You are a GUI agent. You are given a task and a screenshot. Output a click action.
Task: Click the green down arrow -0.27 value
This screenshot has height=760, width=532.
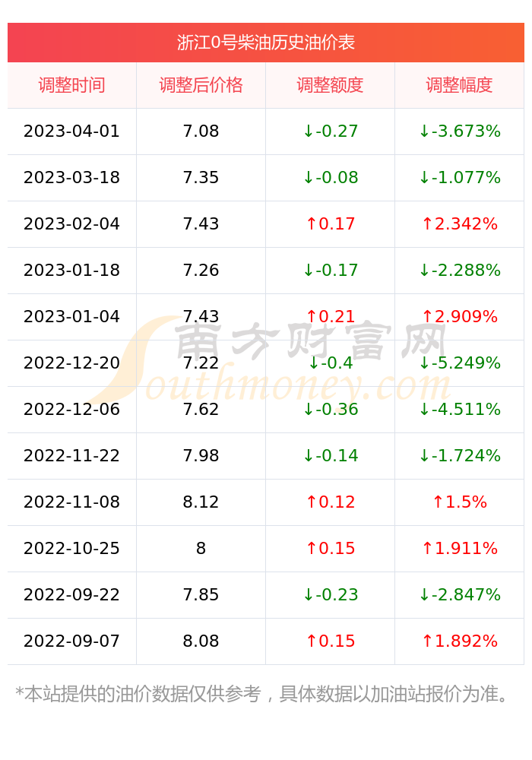tap(330, 131)
